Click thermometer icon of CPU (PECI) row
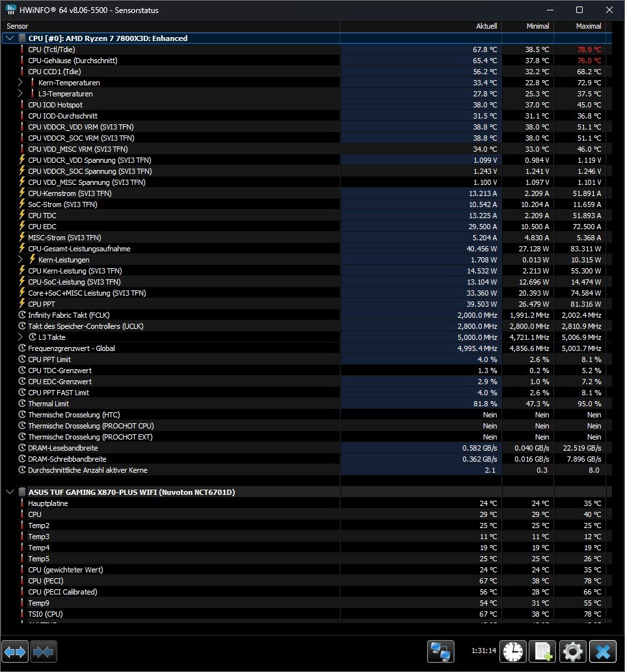Viewport: 625px width, 672px height. [x=22, y=581]
